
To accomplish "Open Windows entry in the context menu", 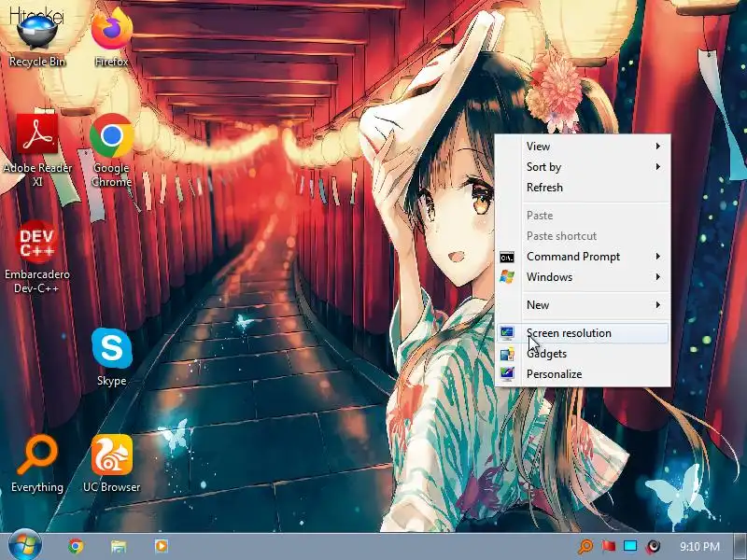I will click(x=583, y=276).
